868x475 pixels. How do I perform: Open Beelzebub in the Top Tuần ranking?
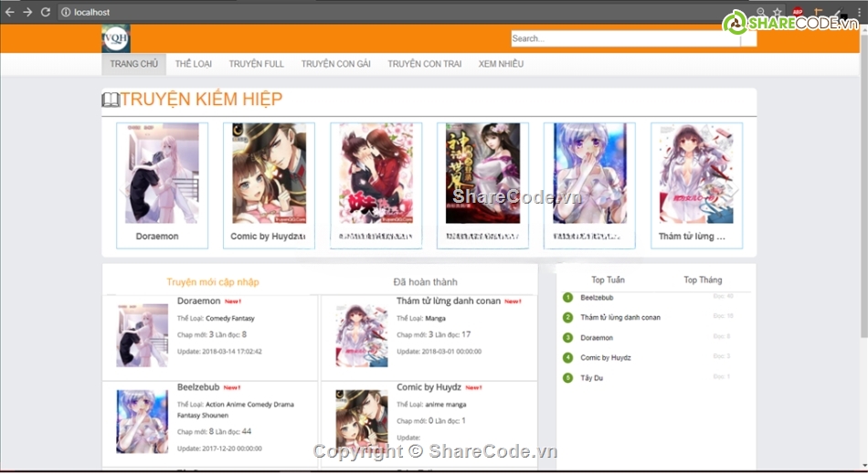coord(597,298)
